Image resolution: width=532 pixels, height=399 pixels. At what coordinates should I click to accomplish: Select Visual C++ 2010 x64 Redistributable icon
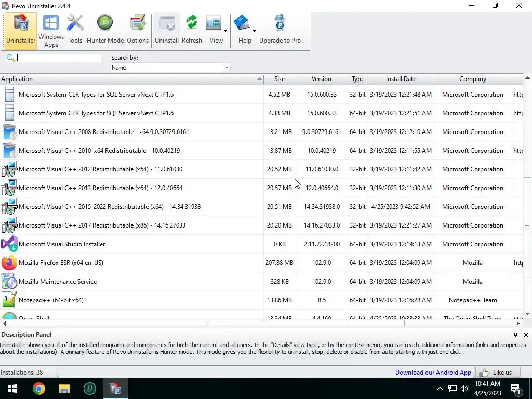9,151
